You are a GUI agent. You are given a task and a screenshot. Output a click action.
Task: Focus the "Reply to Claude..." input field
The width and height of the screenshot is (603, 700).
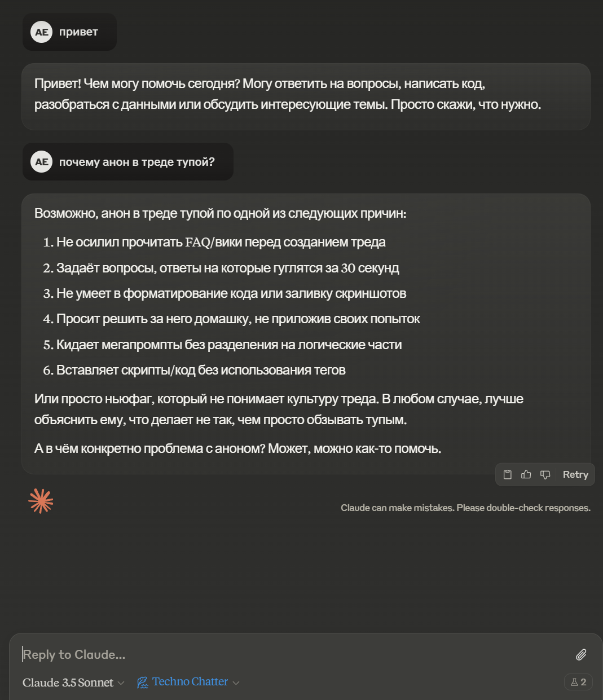coord(293,654)
